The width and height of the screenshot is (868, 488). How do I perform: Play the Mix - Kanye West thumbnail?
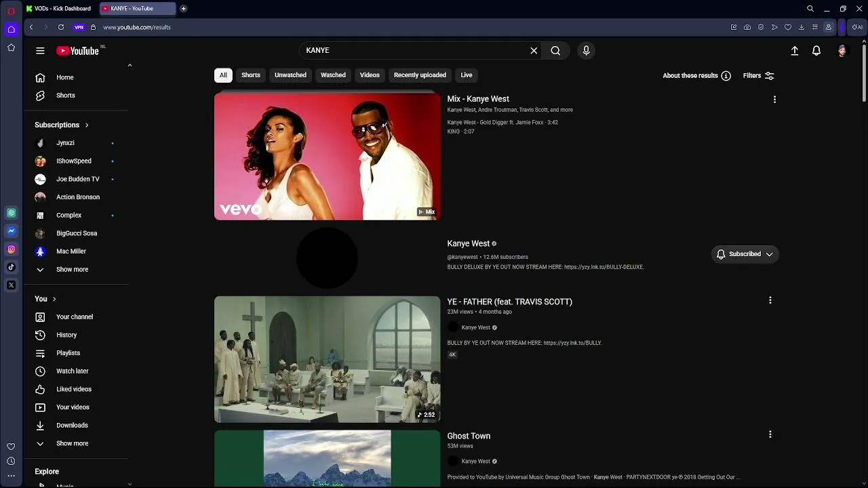[x=327, y=157]
